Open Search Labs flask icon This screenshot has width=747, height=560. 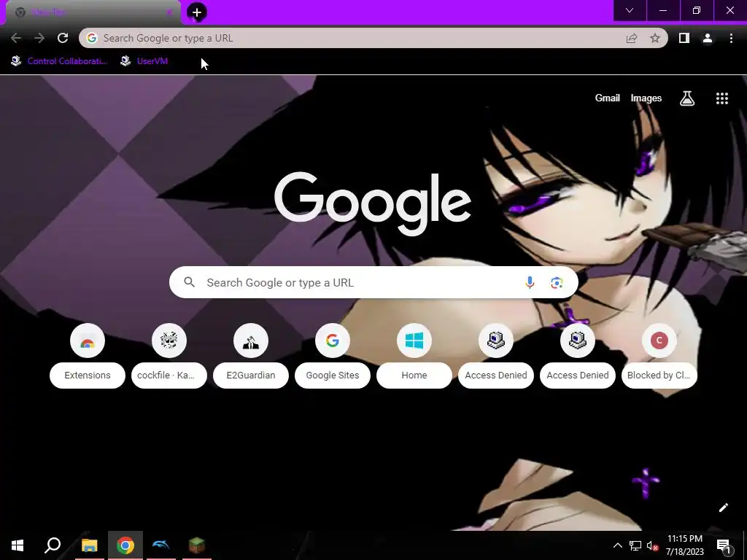[687, 98]
